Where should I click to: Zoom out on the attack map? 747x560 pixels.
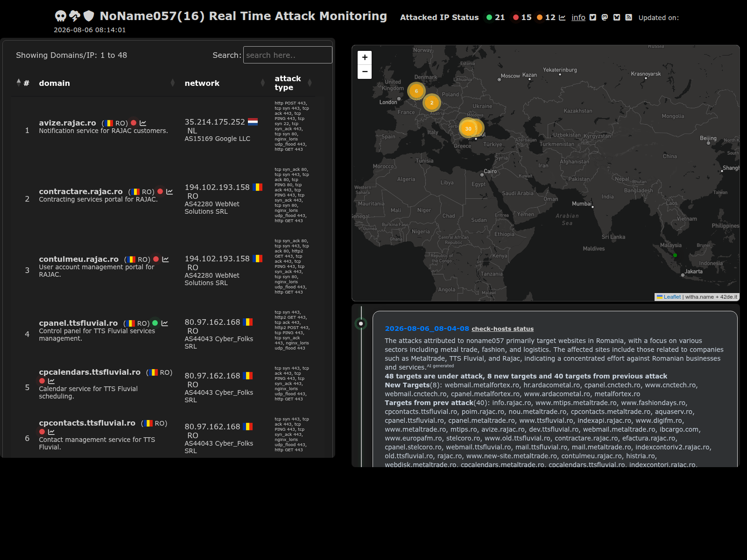coord(365,72)
